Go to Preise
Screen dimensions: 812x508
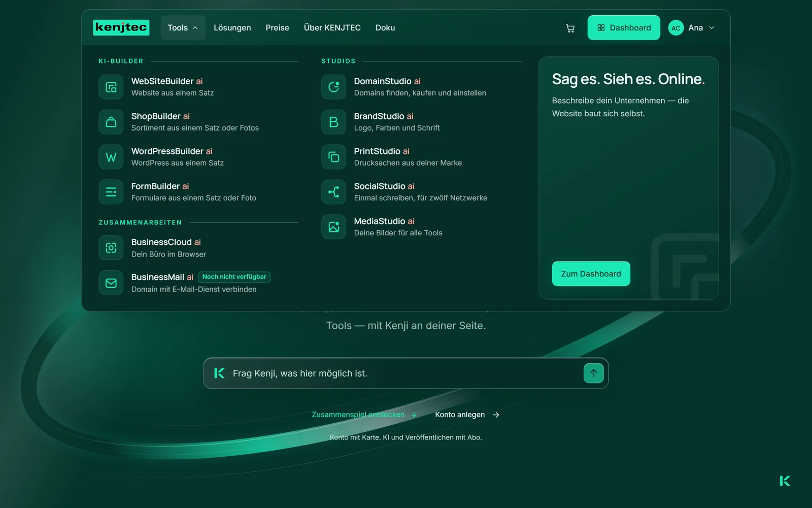[277, 28]
